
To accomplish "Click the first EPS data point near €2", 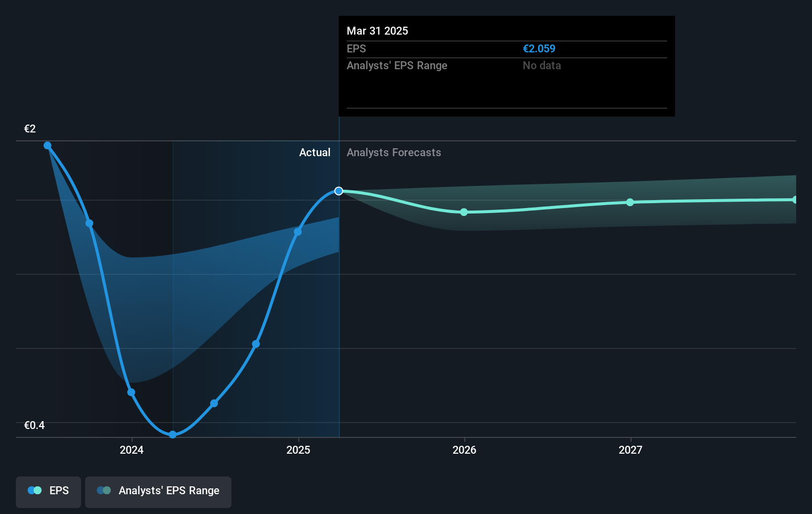I will coord(47,145).
